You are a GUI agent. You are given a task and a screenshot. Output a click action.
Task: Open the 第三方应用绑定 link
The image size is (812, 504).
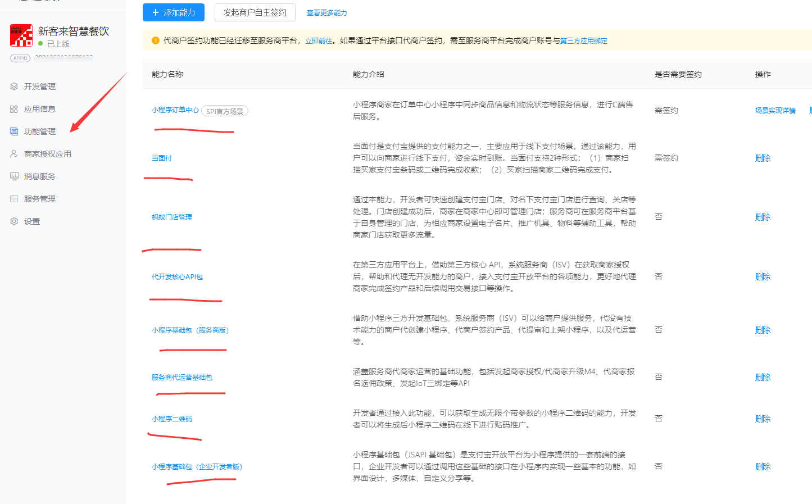coord(584,40)
